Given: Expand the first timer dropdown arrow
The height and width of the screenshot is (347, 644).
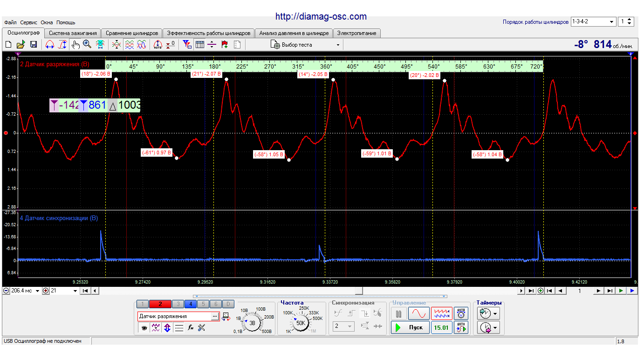Looking at the screenshot, I should [x=496, y=313].
